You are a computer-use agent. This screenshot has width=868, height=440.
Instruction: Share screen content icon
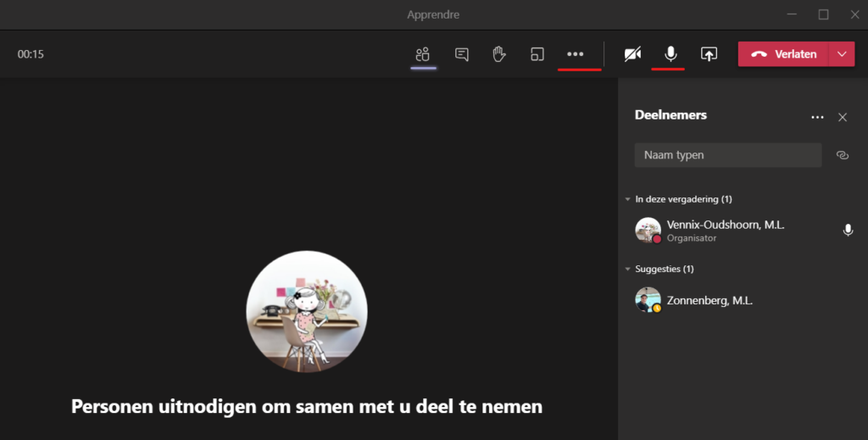click(709, 54)
